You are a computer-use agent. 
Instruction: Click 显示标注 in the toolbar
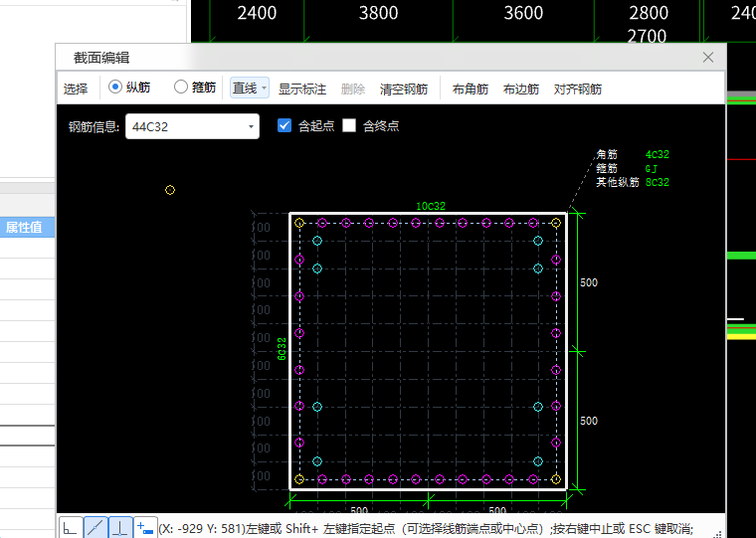pos(302,89)
